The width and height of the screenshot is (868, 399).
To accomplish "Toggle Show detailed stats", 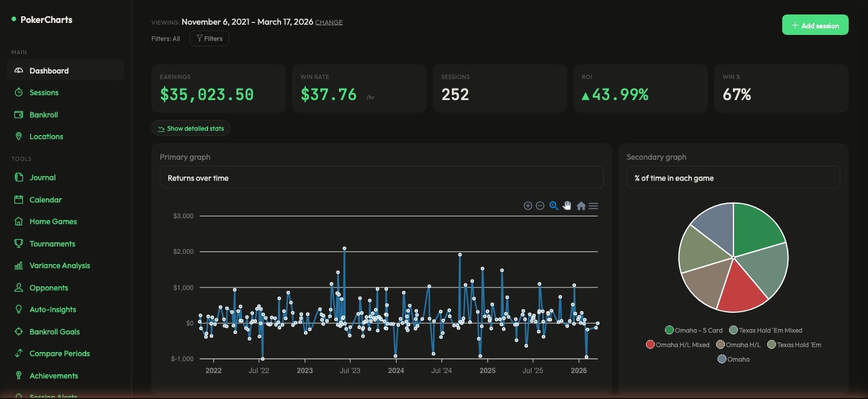I will (x=191, y=128).
